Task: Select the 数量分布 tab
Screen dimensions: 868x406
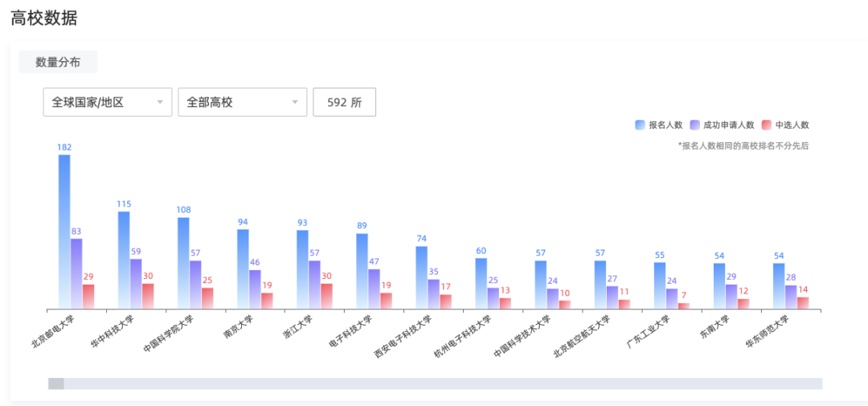Action: point(58,62)
